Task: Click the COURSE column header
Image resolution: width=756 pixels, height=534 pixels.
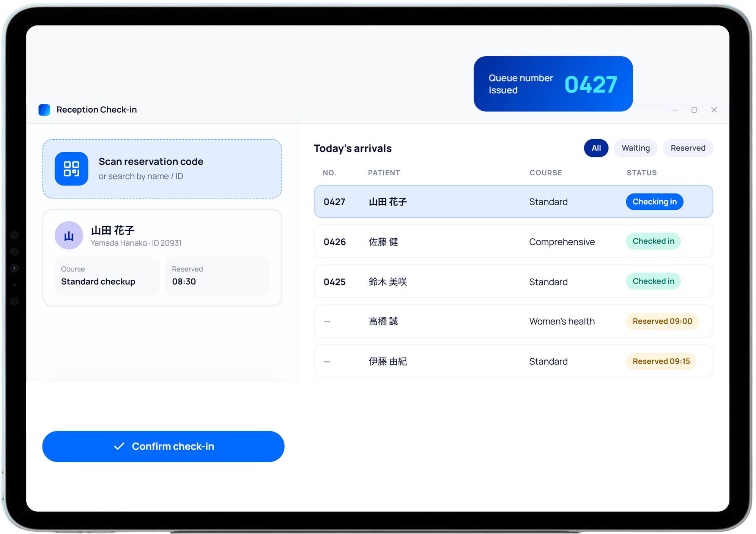Action: [546, 173]
